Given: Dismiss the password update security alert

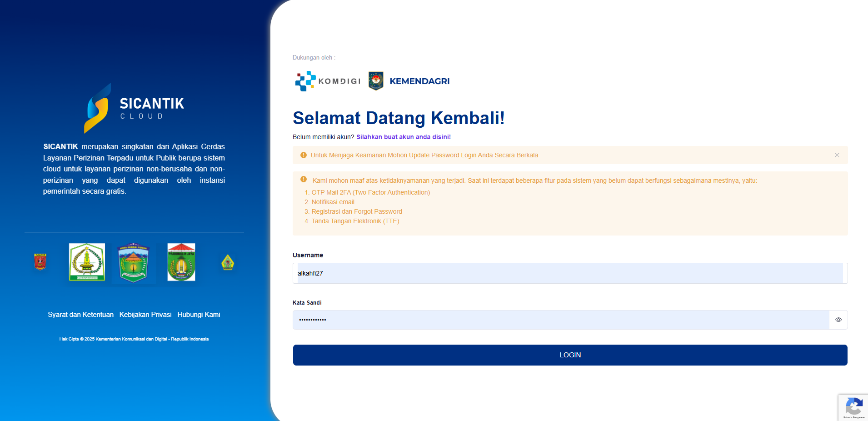Looking at the screenshot, I should [837, 155].
